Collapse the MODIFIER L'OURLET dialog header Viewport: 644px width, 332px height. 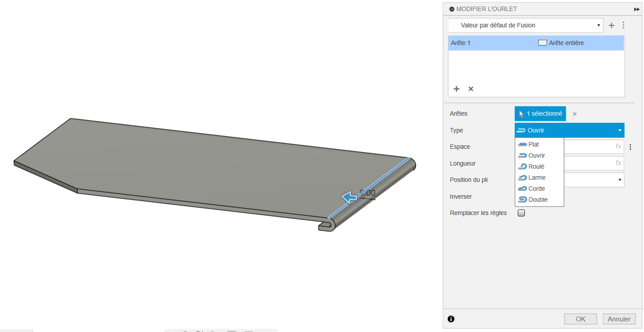[x=452, y=9]
